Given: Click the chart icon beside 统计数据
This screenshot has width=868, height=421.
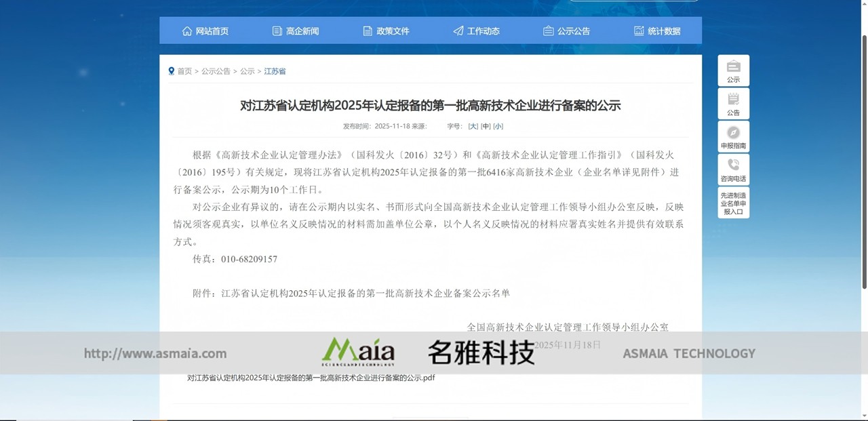Looking at the screenshot, I should coord(638,31).
